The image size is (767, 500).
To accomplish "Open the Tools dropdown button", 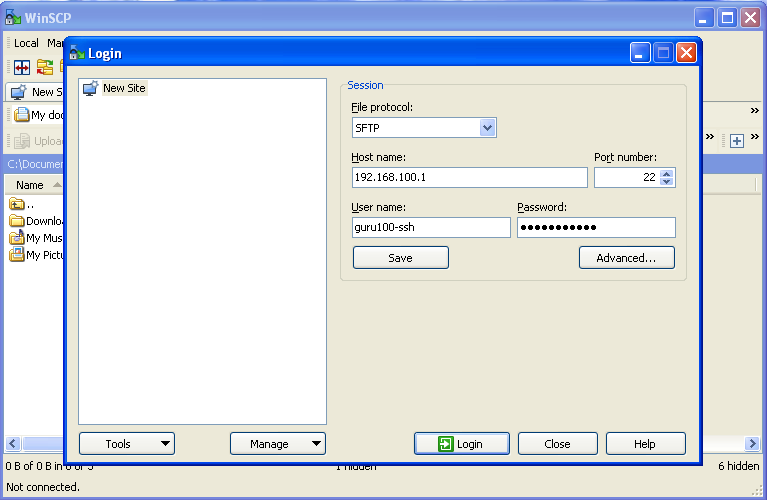I will (x=126, y=444).
